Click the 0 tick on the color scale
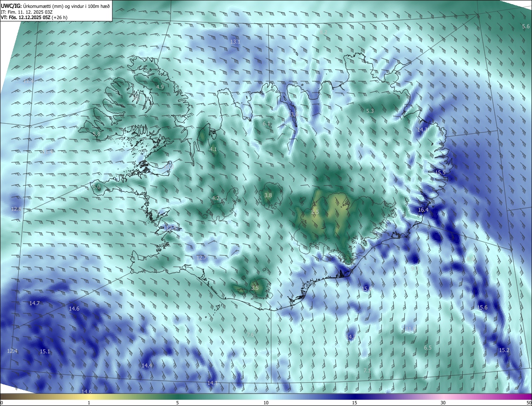Image resolution: width=532 pixels, height=406 pixels. click(x=2, y=403)
